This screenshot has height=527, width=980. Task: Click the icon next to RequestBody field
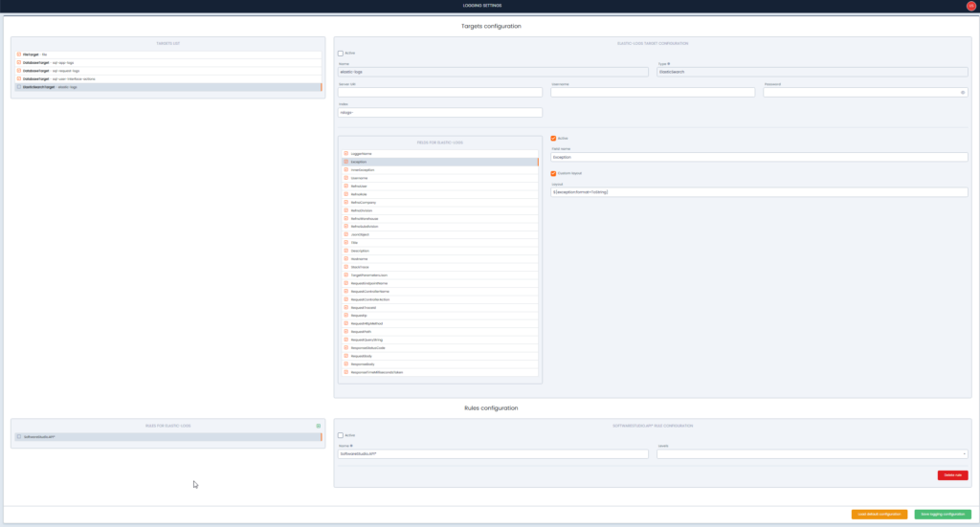[345, 356]
